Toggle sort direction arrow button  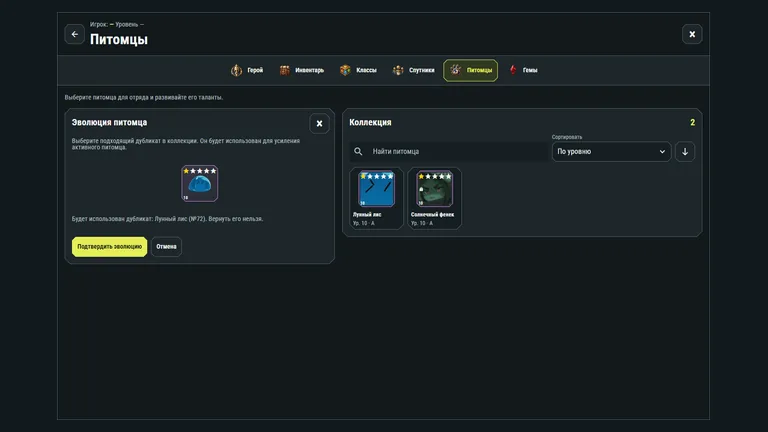point(685,152)
